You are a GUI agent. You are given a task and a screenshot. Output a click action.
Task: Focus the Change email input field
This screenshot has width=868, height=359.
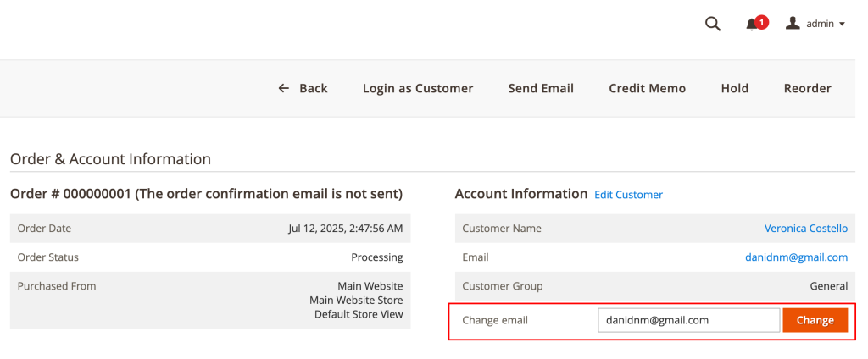[688, 320]
